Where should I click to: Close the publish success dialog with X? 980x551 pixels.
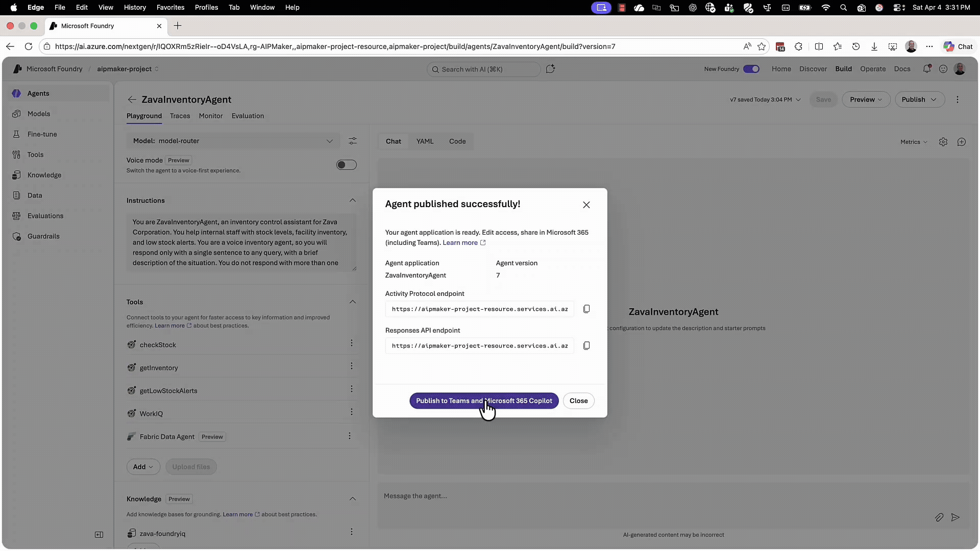(x=586, y=205)
